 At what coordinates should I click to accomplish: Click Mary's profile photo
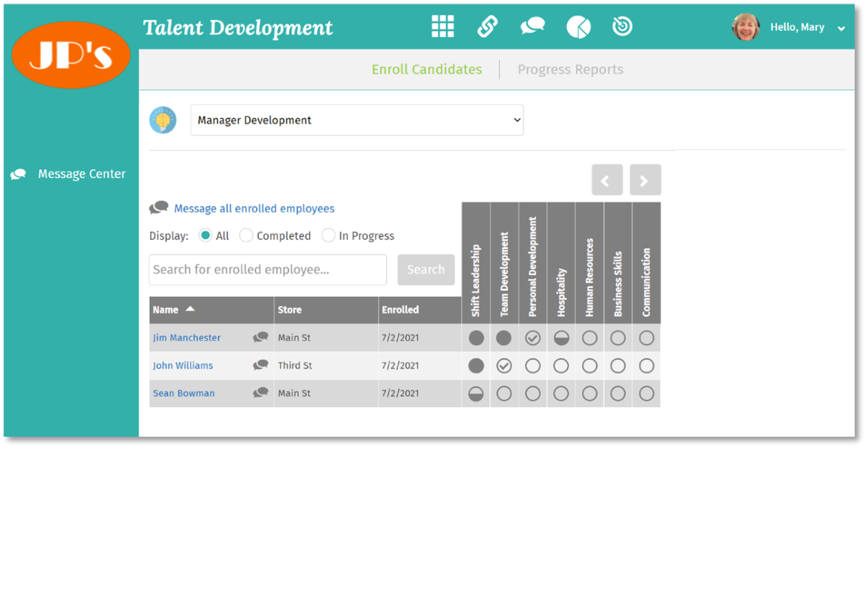(746, 27)
